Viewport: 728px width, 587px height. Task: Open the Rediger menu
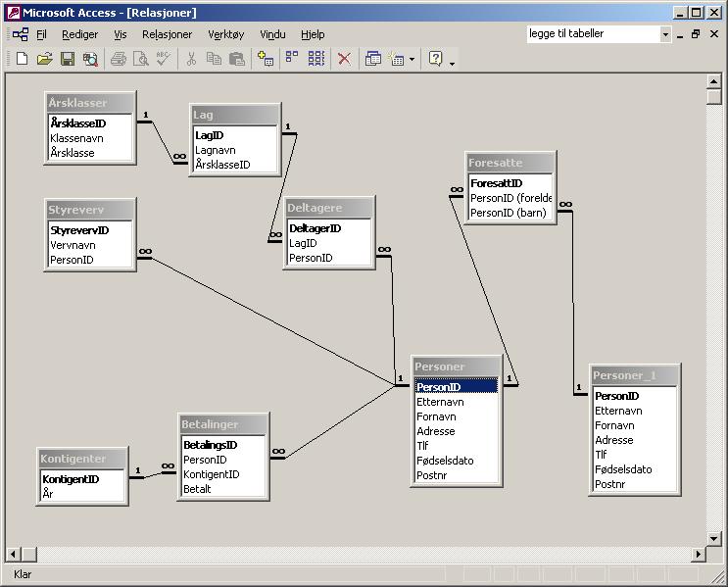[x=80, y=34]
